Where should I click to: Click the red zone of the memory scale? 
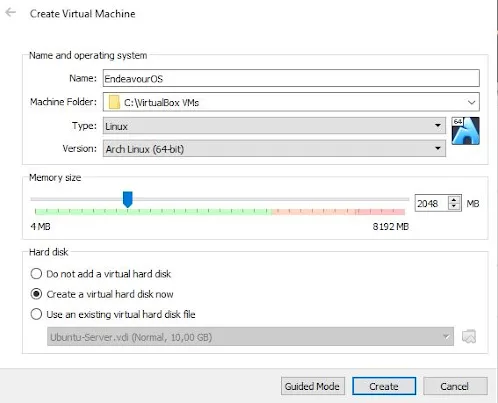(x=338, y=211)
